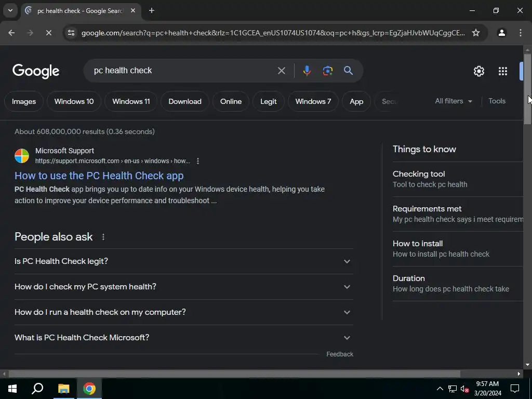This screenshot has height=399, width=532.
Task: Open the tab search dropdown arrow
Action: pos(10,10)
